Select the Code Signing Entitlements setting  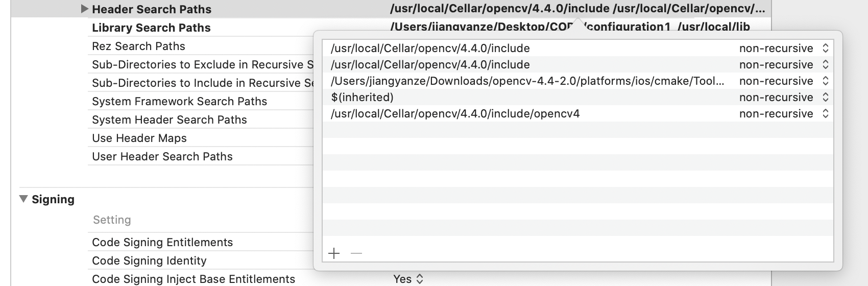coord(162,242)
